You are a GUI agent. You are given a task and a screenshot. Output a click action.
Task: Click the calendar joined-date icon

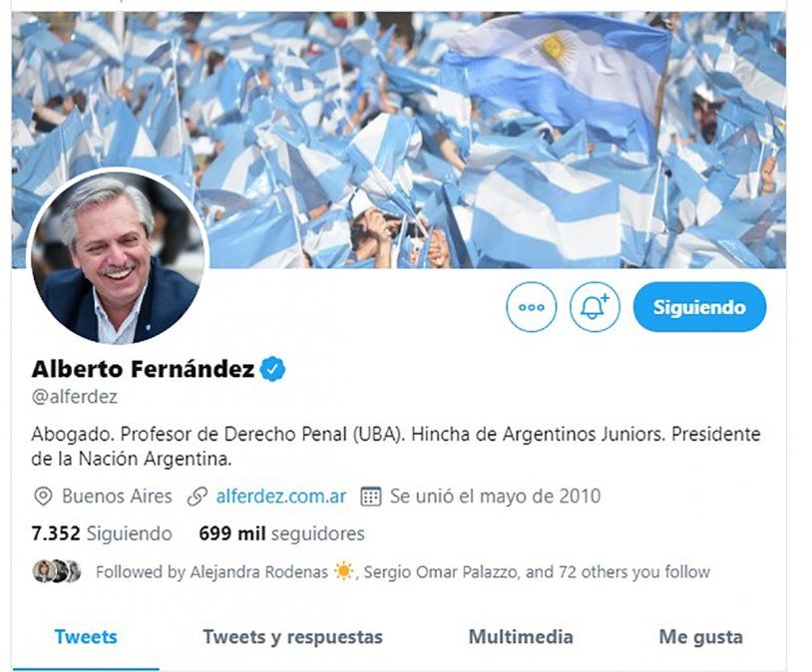(371, 496)
